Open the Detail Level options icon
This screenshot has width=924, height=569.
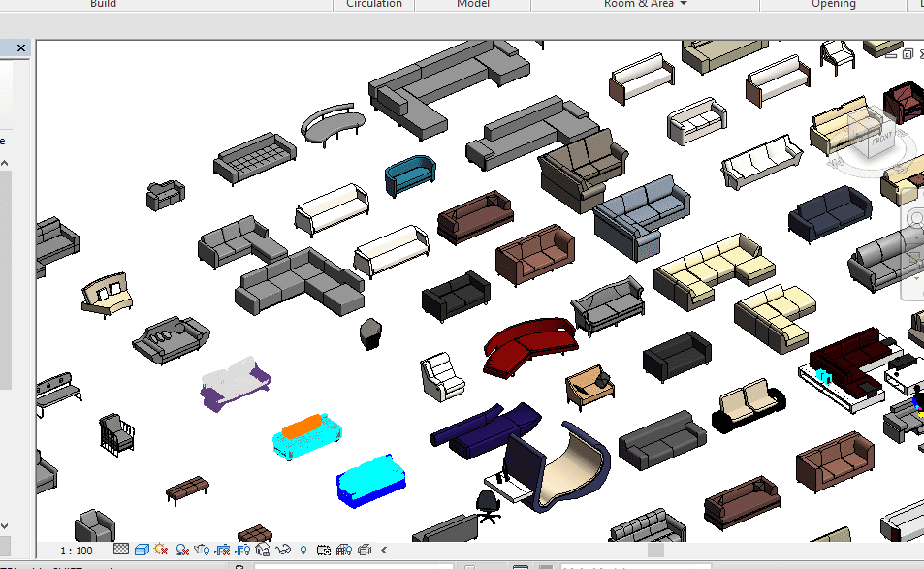click(x=121, y=551)
